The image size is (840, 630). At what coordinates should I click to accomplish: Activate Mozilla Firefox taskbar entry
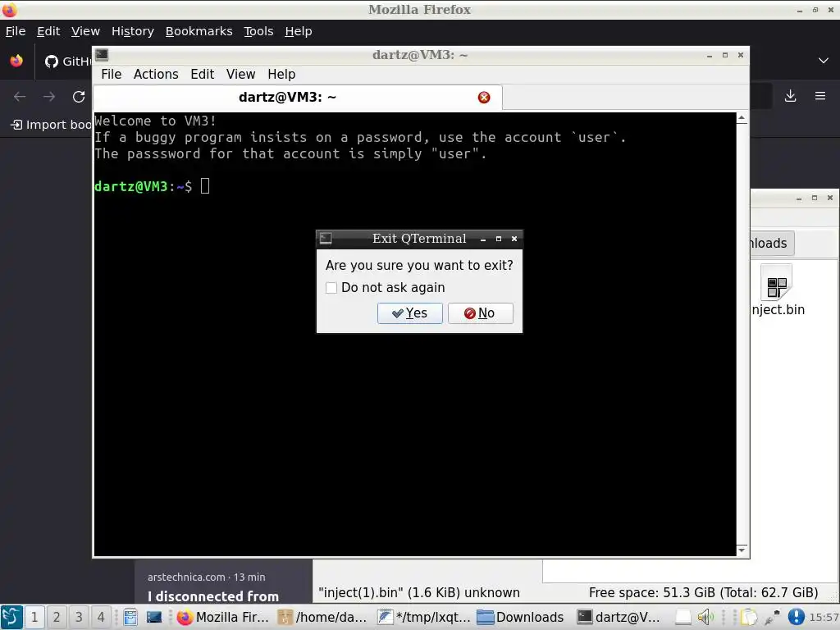[223, 617]
